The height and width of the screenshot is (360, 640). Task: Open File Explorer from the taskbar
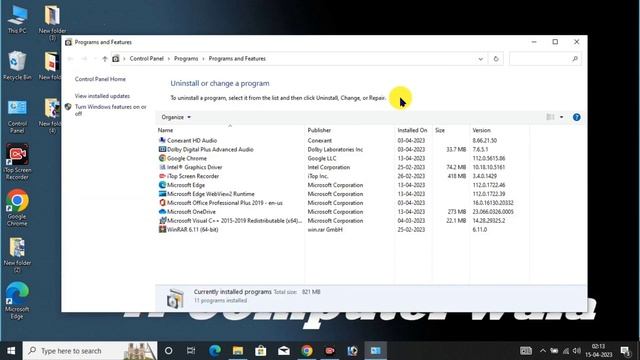238,351
